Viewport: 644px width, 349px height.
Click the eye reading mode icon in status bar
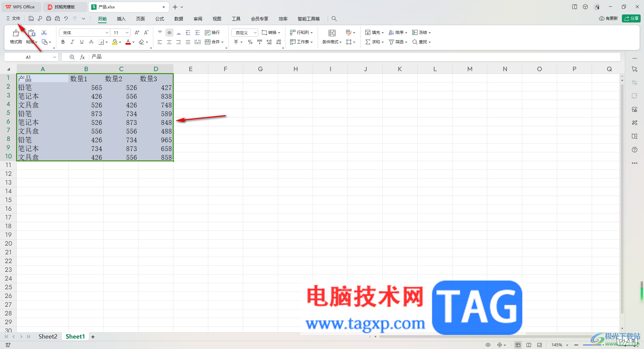[x=488, y=345]
